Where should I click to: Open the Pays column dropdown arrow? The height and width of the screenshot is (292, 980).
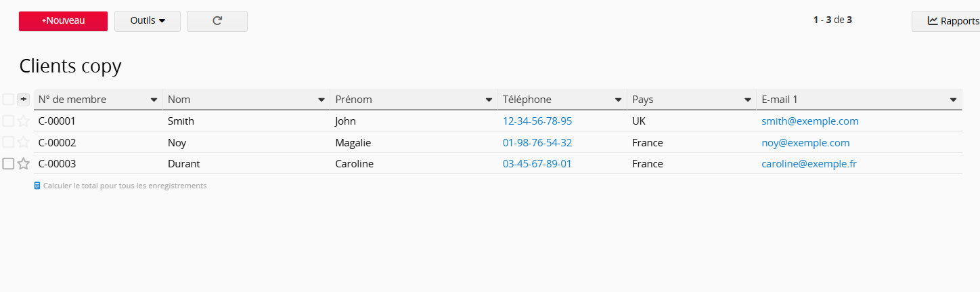748,100
